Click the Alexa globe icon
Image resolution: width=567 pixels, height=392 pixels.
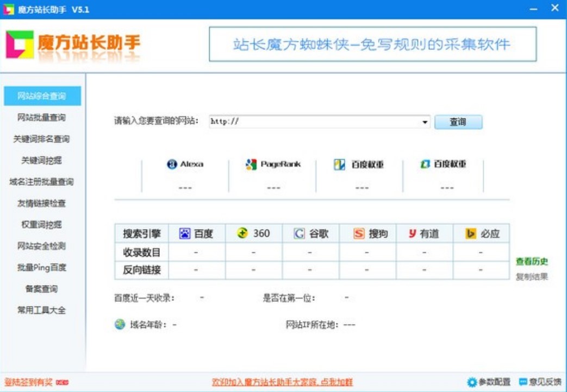point(172,164)
